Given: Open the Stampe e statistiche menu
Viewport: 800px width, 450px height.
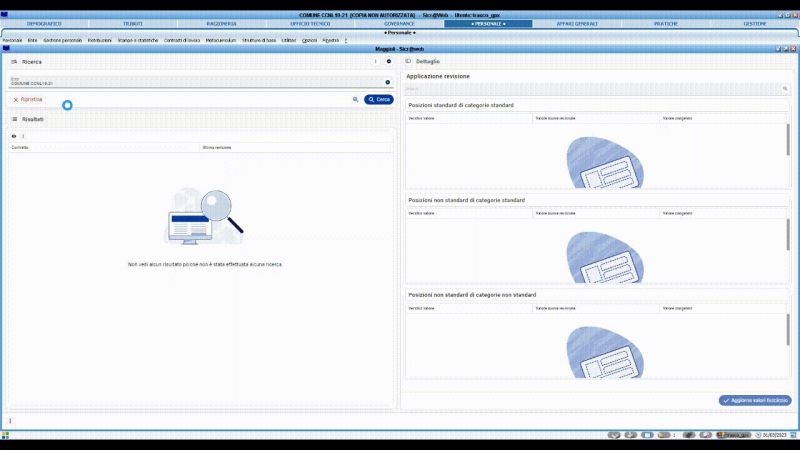Looking at the screenshot, I should (138, 40).
